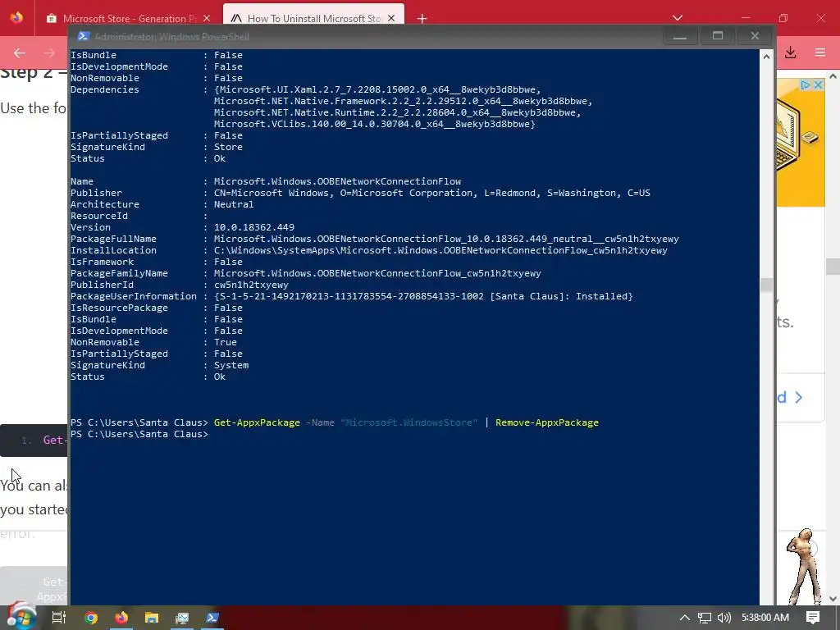The width and height of the screenshot is (840, 630).
Task: Expand the list all tabs dropdown
Action: (678, 18)
